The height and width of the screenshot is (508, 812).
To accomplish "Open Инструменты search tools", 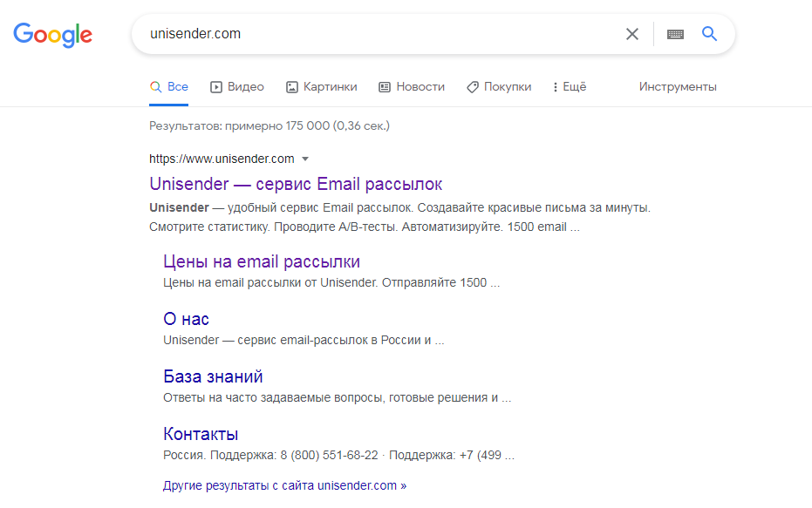I will click(678, 87).
